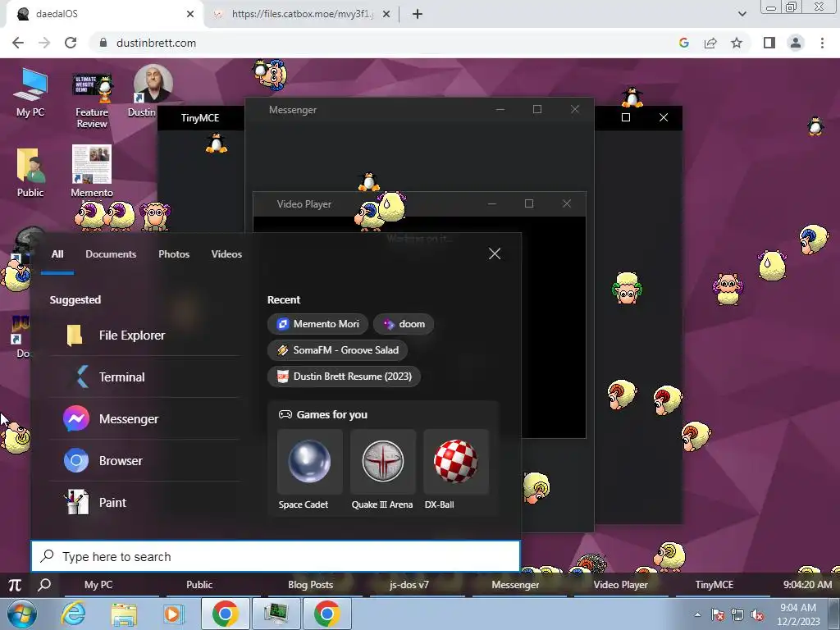Show hidden system tray icons

pyautogui.click(x=697, y=614)
